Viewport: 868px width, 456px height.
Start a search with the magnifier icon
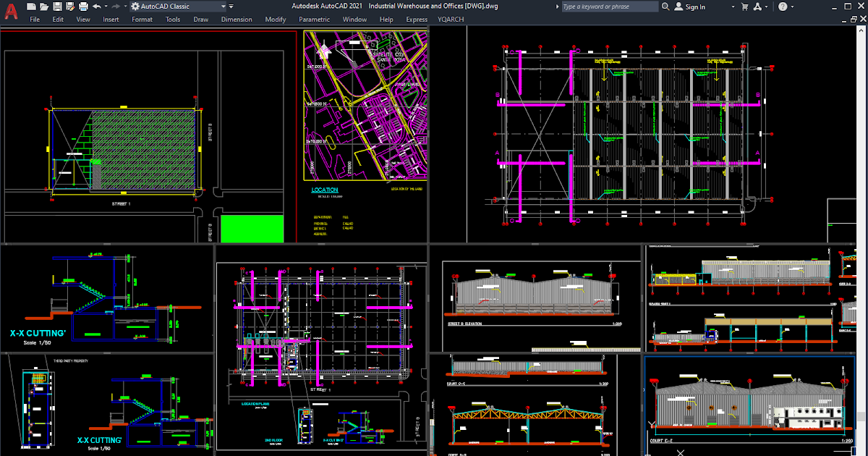pyautogui.click(x=665, y=6)
